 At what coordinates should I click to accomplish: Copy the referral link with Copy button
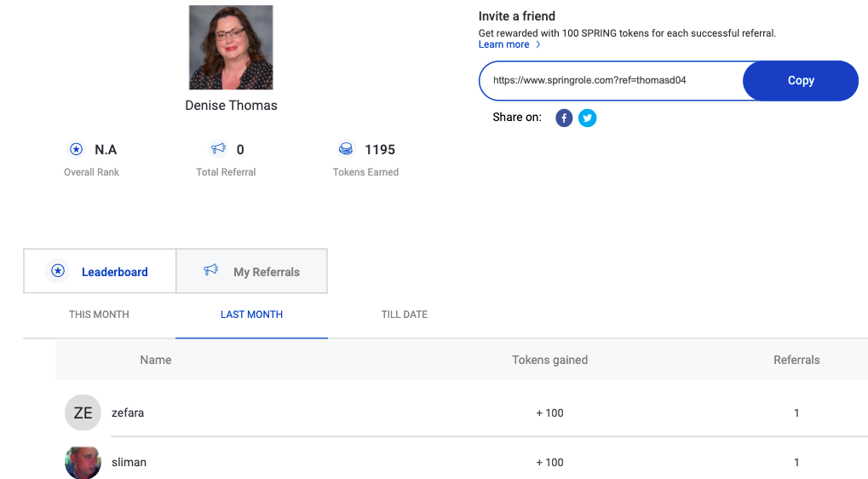[x=801, y=81]
